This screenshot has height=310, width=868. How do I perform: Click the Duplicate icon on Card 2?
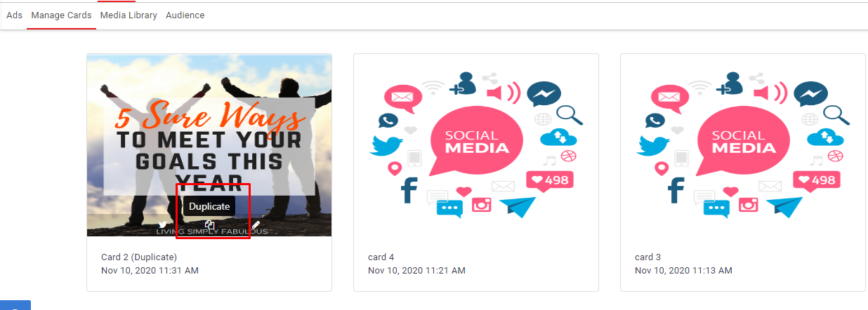click(209, 225)
